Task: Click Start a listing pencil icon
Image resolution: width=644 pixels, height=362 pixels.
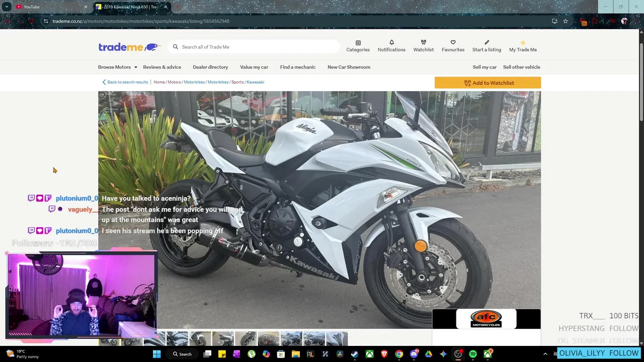Action: coord(487,46)
